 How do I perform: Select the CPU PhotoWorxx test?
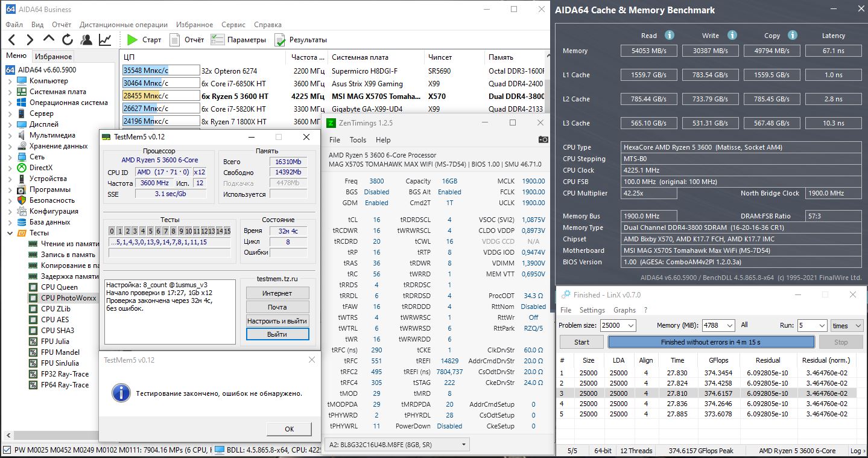(68, 298)
